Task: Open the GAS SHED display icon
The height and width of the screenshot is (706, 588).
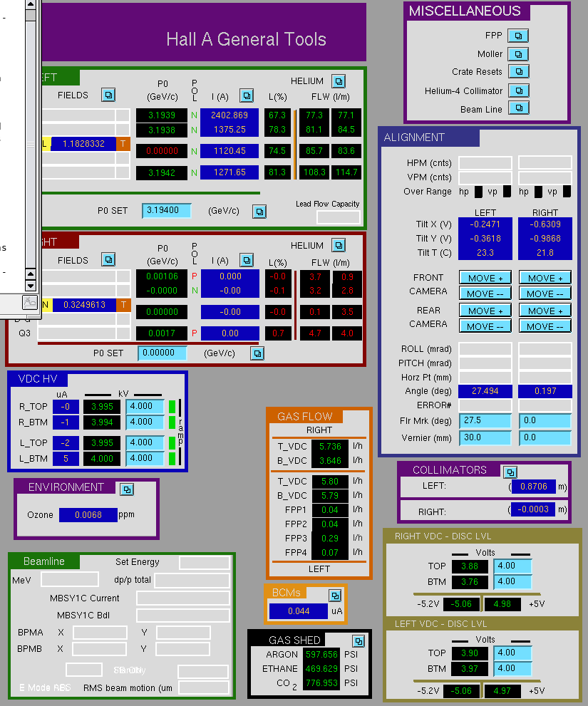Action: click(359, 640)
